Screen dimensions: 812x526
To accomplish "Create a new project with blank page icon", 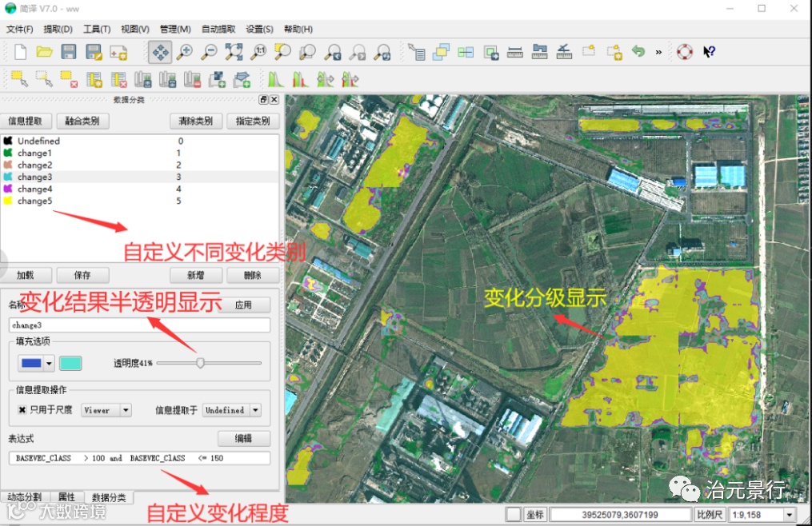I will pos(20,52).
